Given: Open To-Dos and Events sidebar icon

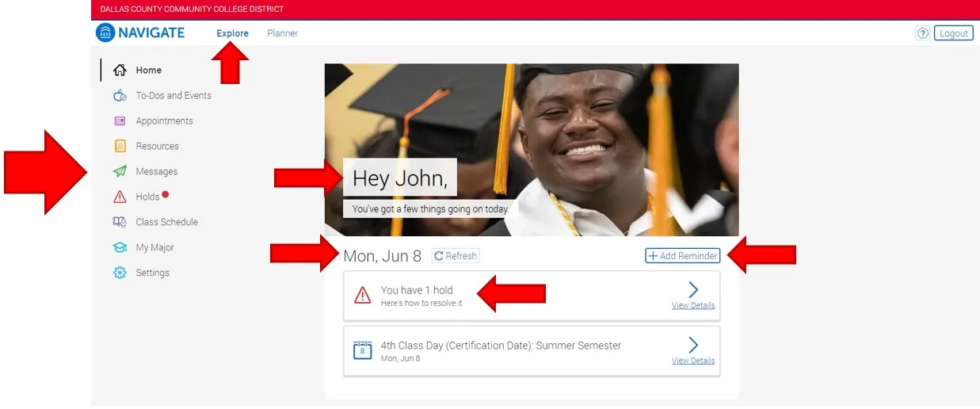Looking at the screenshot, I should click(x=120, y=96).
